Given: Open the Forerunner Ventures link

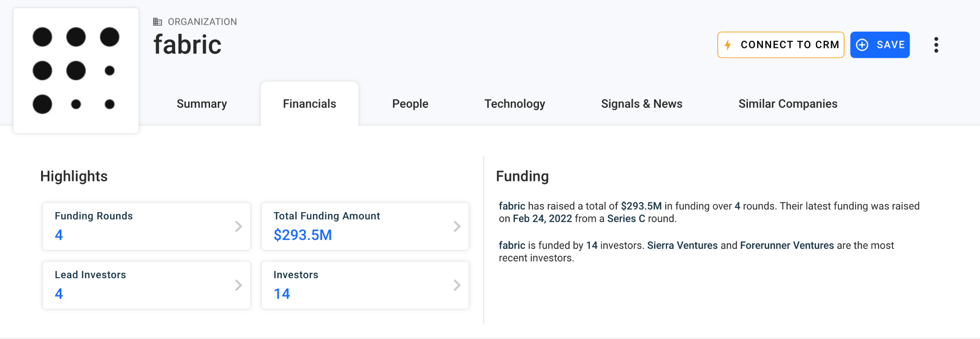Looking at the screenshot, I should click(x=787, y=246).
